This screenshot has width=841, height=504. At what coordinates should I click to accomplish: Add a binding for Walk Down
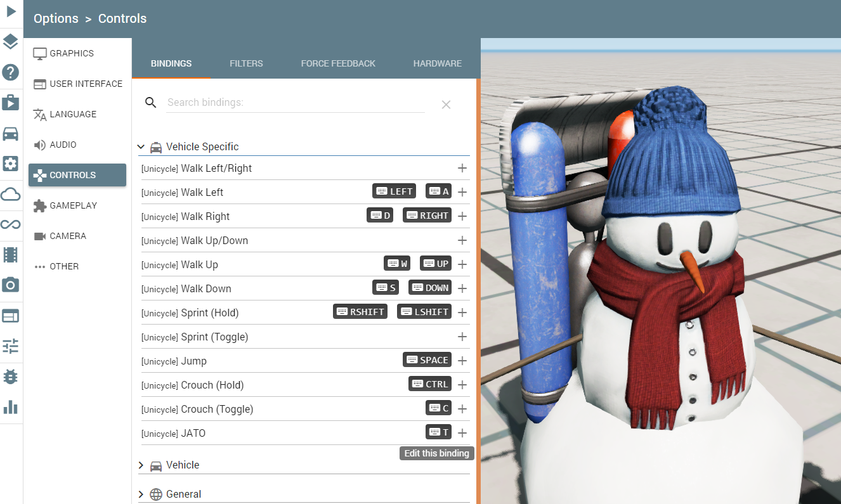coord(462,288)
